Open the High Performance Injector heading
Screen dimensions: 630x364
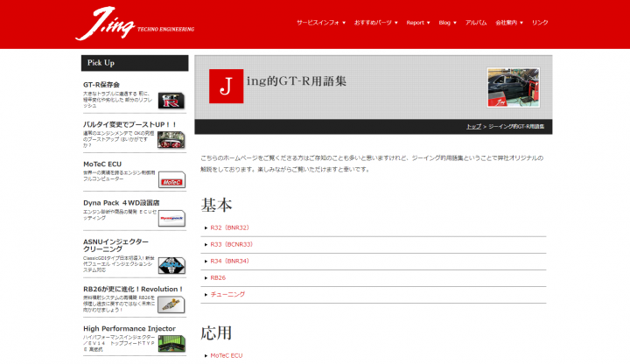pyautogui.click(x=129, y=329)
